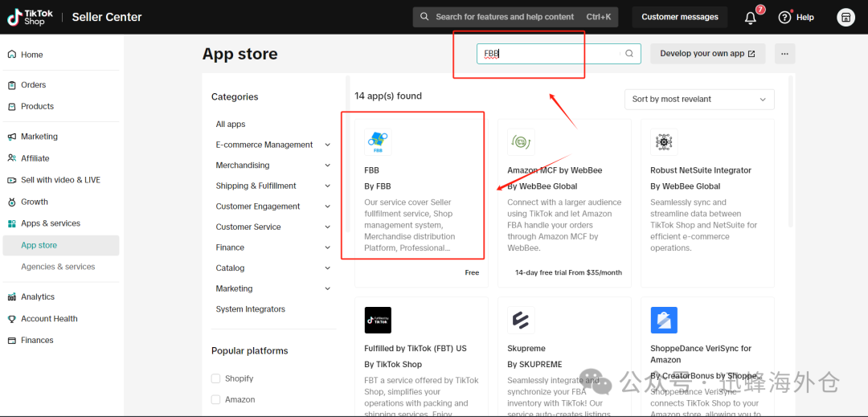Click the 'By TikTok Shop' author text
The image size is (868, 417).
pos(393,365)
